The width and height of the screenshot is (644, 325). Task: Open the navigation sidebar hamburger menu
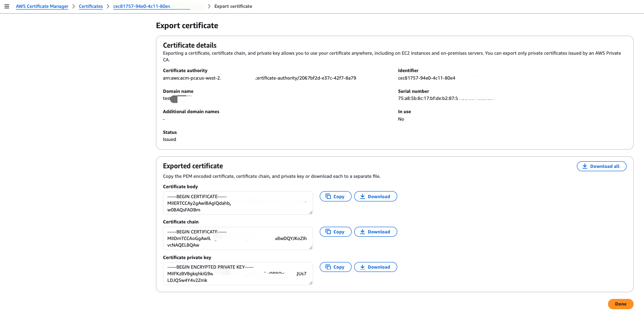point(7,6)
